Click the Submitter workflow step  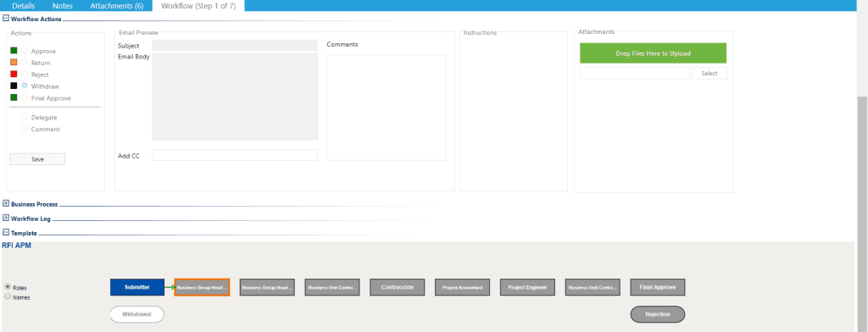tap(137, 287)
